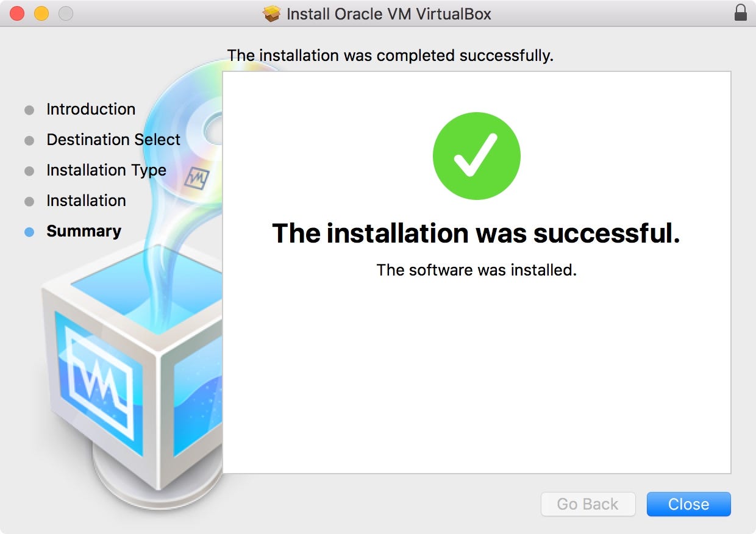Select the Summary step
The width and height of the screenshot is (756, 534).
coord(84,231)
